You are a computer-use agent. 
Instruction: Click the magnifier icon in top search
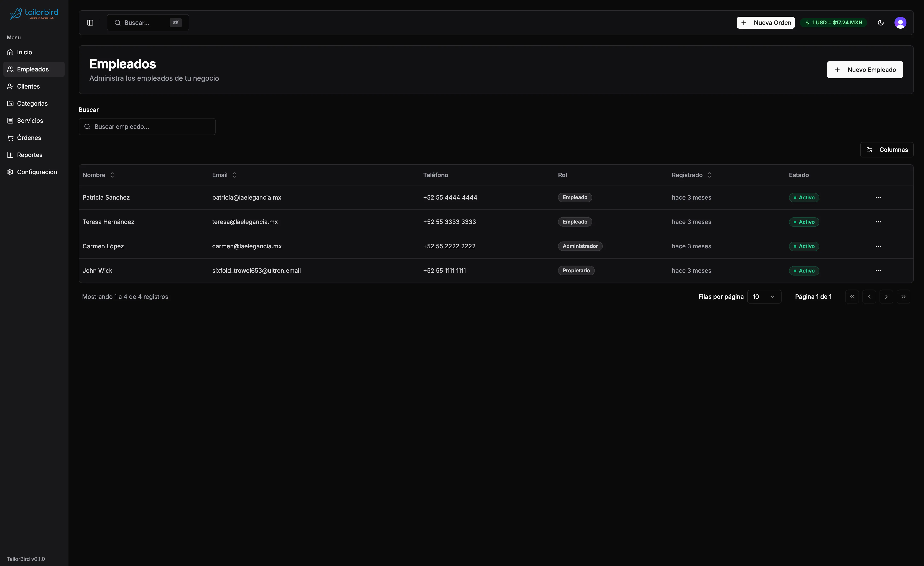(x=117, y=22)
